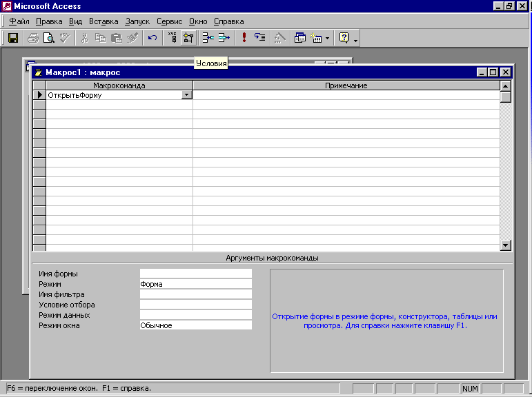Click the Paste (clipboard) toolbar icon

(x=117, y=38)
